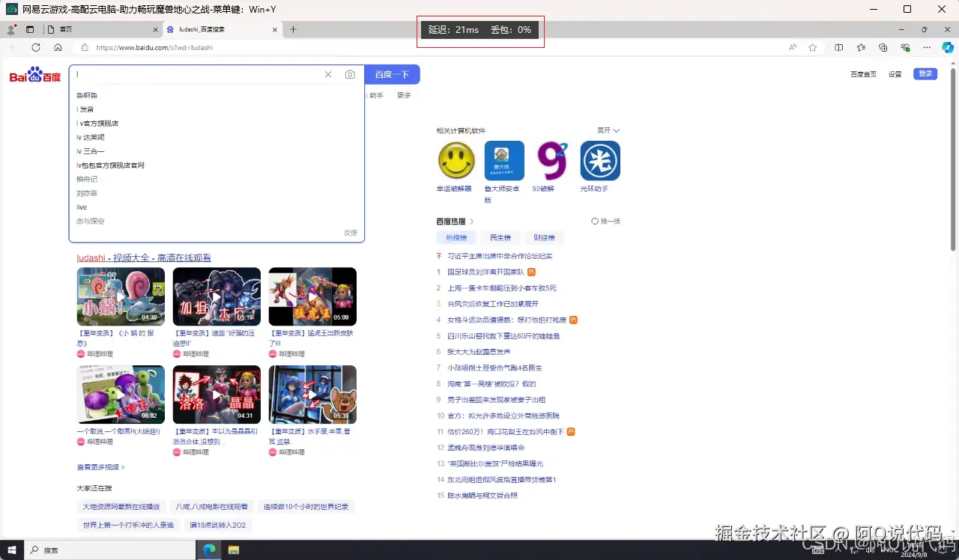This screenshot has height=560, width=959.
Task: Open the 更多 search category menu
Action: tap(404, 95)
